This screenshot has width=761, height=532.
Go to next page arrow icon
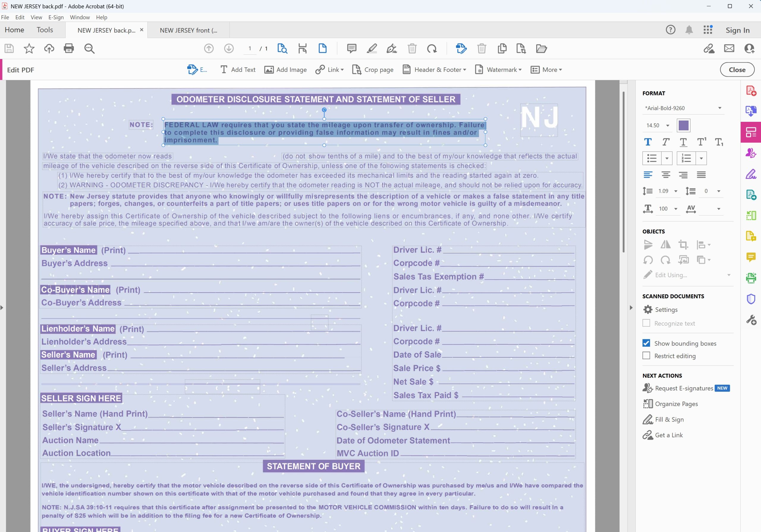click(229, 49)
